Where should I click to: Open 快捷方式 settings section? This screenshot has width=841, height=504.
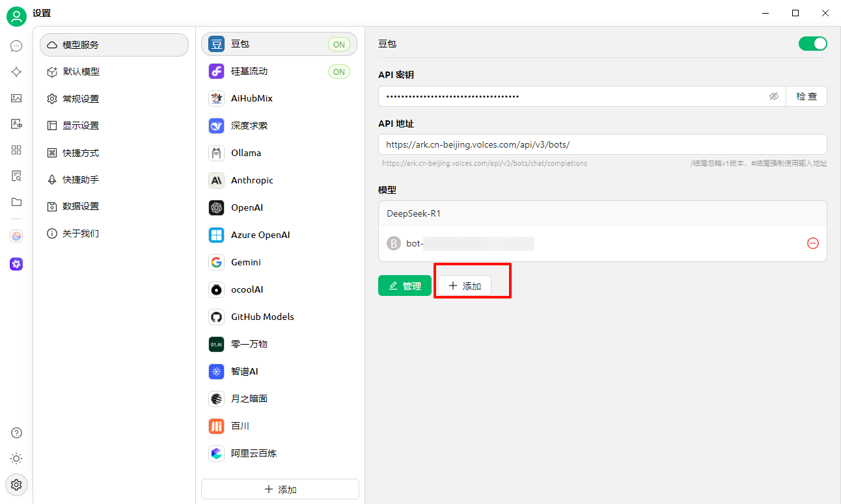click(115, 153)
